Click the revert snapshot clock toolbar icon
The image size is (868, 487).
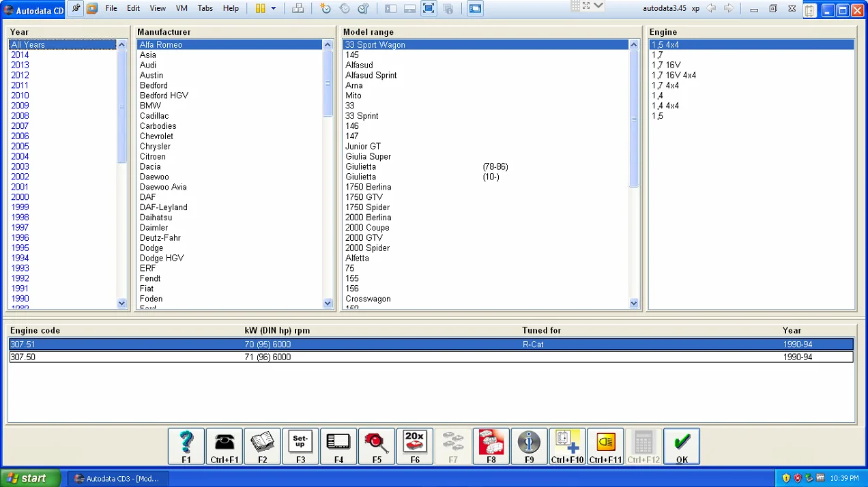(x=345, y=8)
